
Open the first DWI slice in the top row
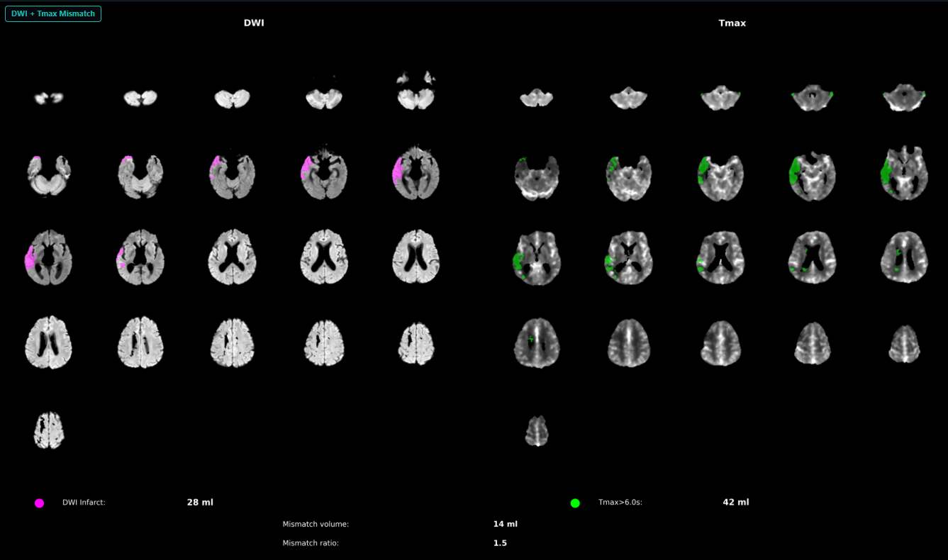pyautogui.click(x=49, y=99)
